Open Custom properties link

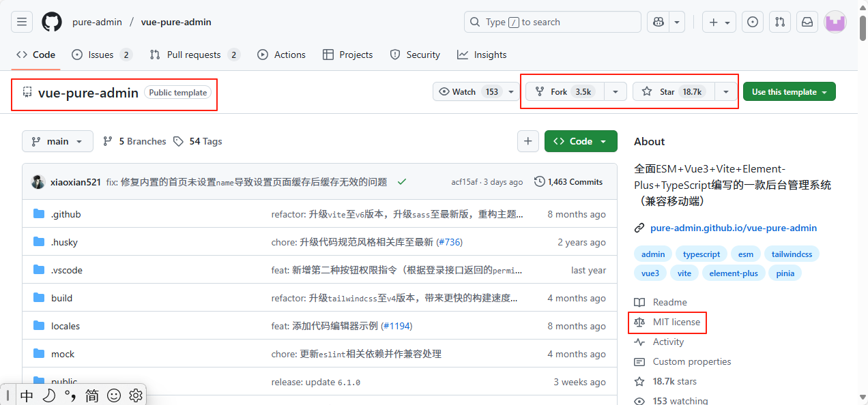[x=682, y=361]
